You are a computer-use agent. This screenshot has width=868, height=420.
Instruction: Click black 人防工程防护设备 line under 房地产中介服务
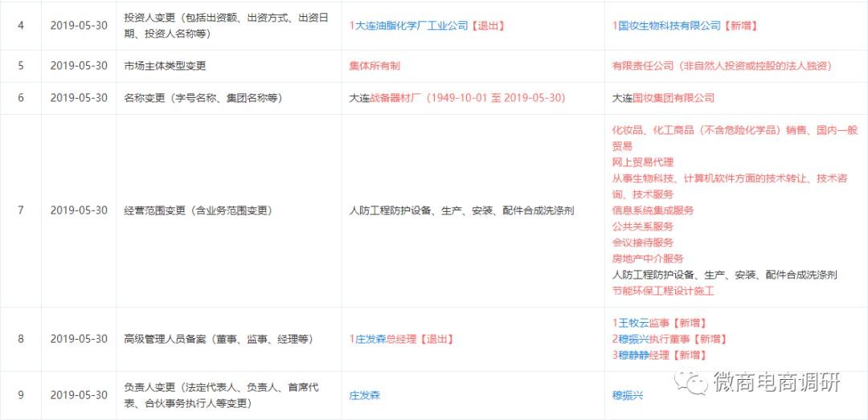point(724,275)
